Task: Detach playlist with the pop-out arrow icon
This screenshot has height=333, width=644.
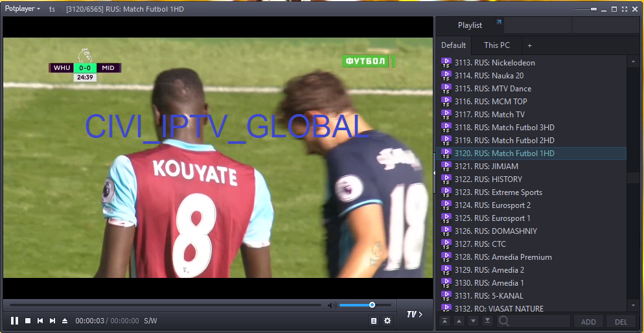Action: [499, 23]
